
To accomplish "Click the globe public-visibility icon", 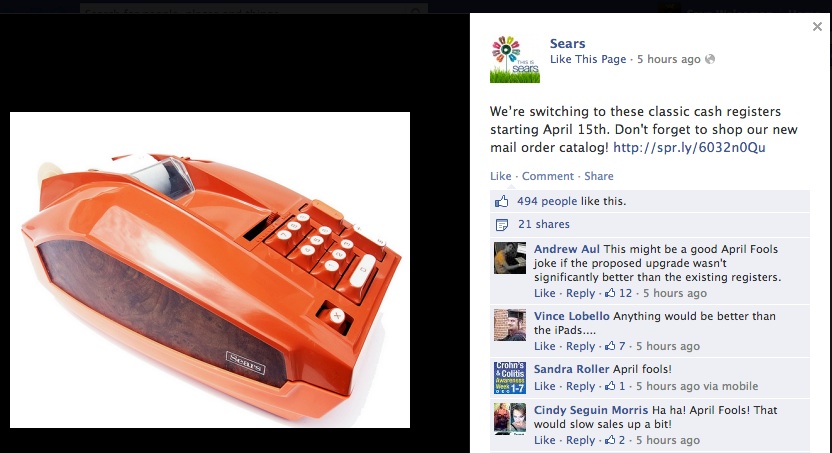I will point(710,59).
